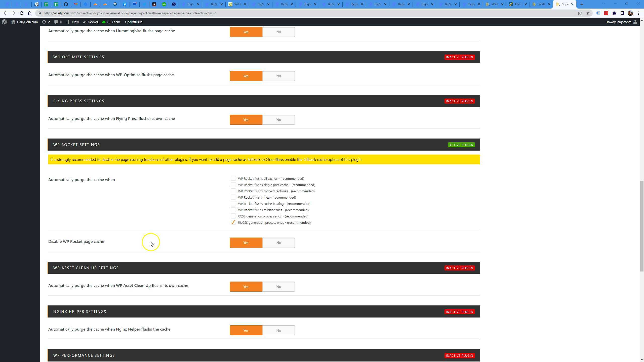This screenshot has width=644, height=362.
Task: Check WP Rocket flushs all caches
Action: [x=233, y=178]
